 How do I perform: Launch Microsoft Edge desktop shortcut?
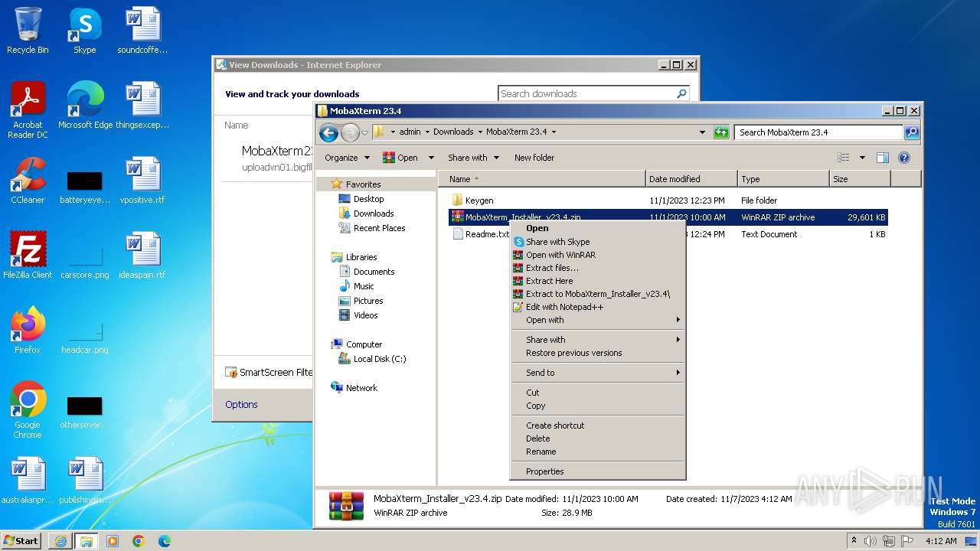[85, 106]
